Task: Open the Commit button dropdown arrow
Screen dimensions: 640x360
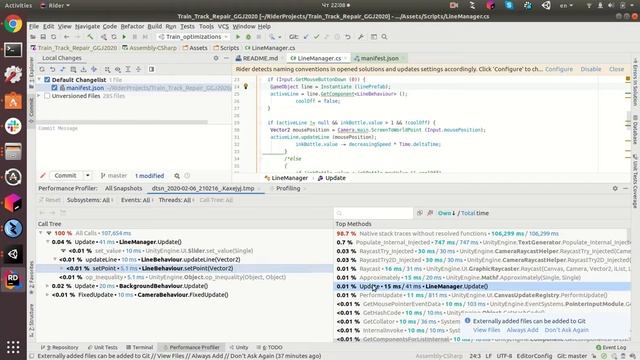Action: [87, 176]
